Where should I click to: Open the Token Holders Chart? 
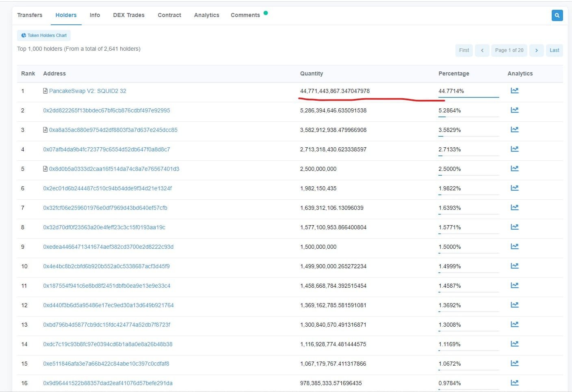pyautogui.click(x=43, y=35)
